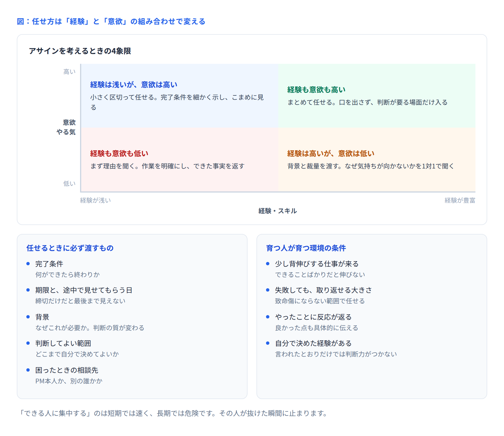Select description 背景と裁量を渡す
The height and width of the screenshot is (436, 504).
(x=371, y=166)
